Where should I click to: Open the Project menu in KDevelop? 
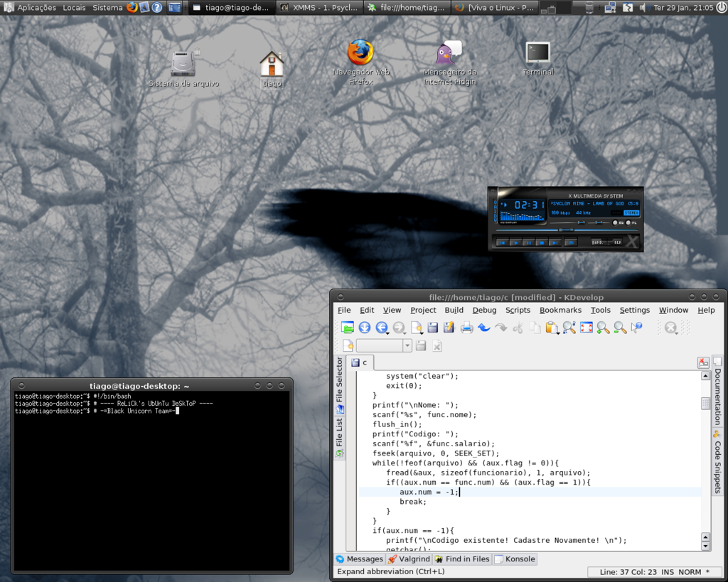[x=423, y=310]
